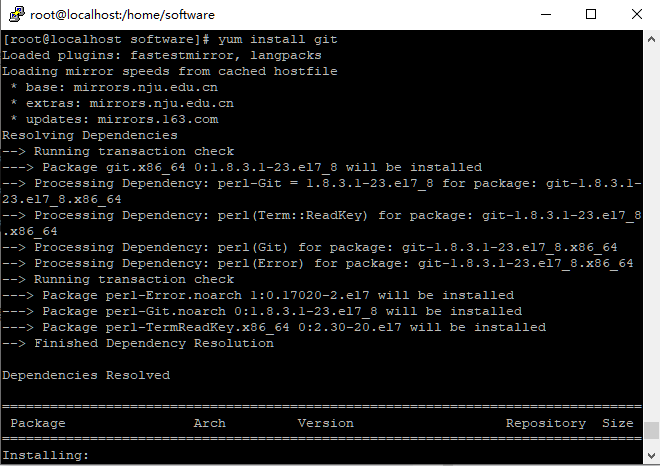
Task: Click the terminal scrollbar thumb
Action: pyautogui.click(x=651, y=430)
